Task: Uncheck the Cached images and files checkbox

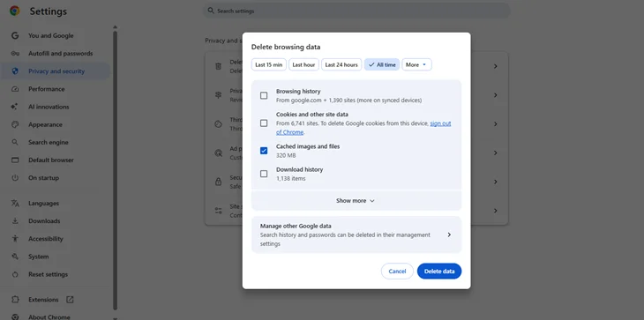Action: 264,151
